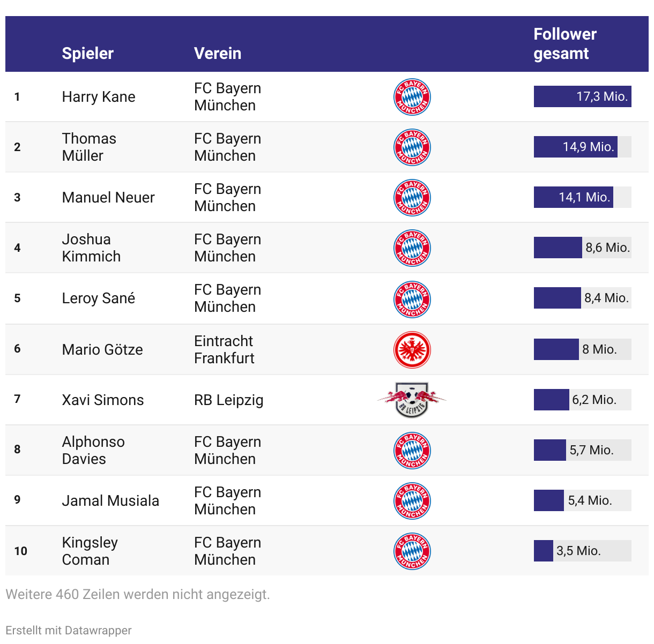
Task: Click the Bayern logo in Kingsley Coman's row
Action: click(412, 551)
